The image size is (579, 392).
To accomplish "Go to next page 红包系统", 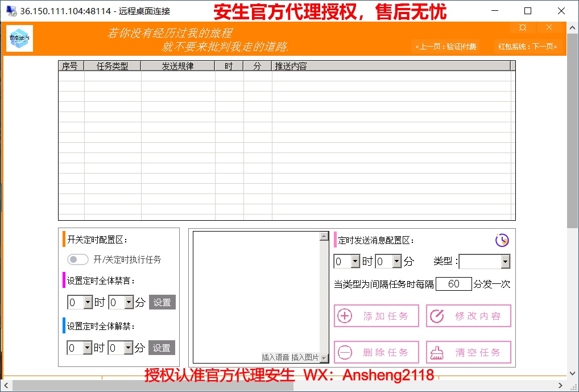I will [528, 47].
